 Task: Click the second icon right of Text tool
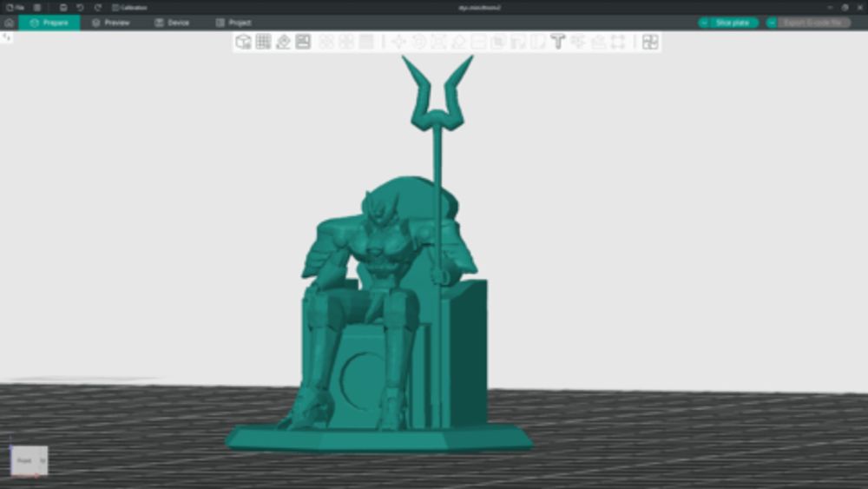[x=598, y=42]
